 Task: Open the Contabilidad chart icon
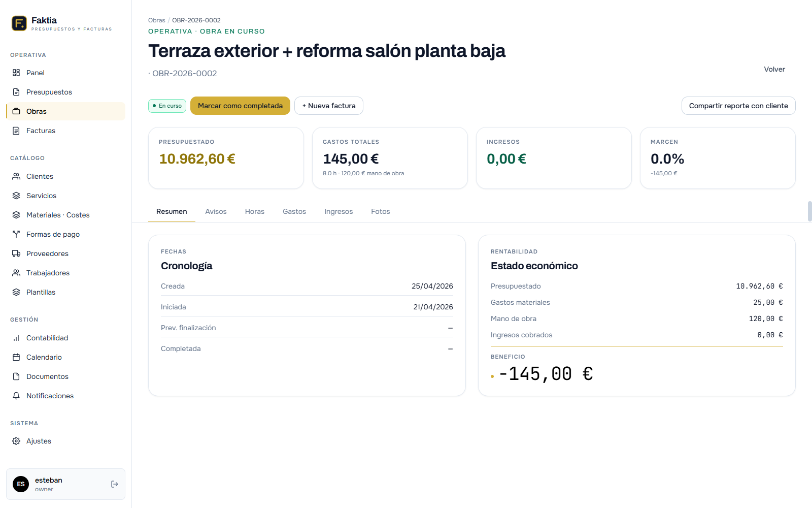pyautogui.click(x=17, y=338)
